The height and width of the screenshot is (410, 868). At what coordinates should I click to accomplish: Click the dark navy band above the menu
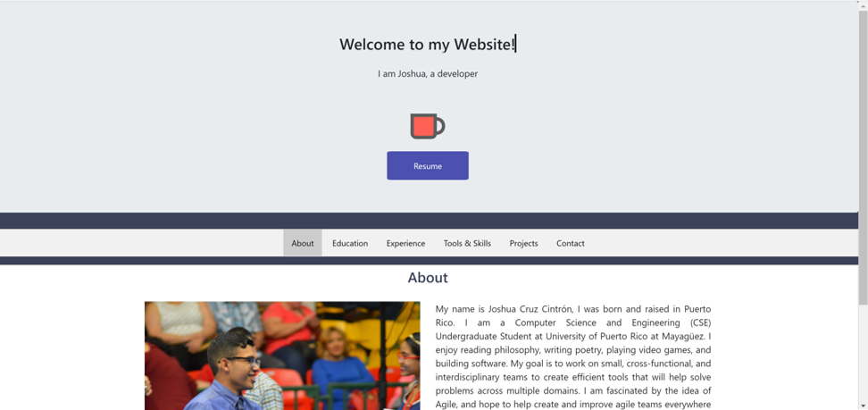[429, 221]
